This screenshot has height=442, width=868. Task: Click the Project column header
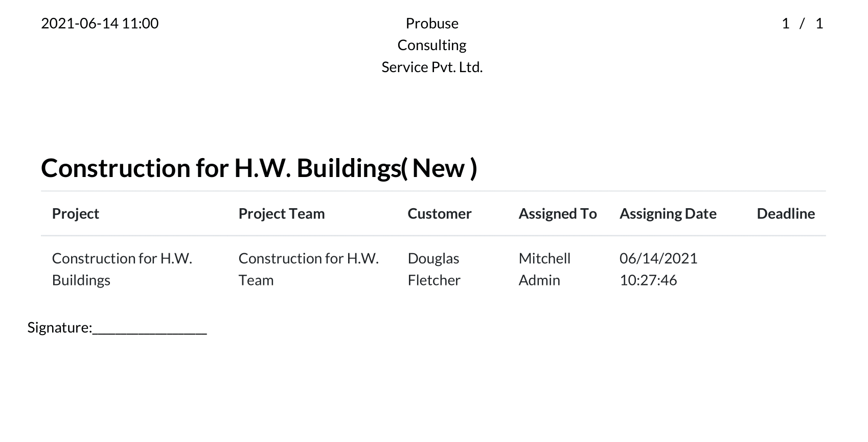(76, 214)
